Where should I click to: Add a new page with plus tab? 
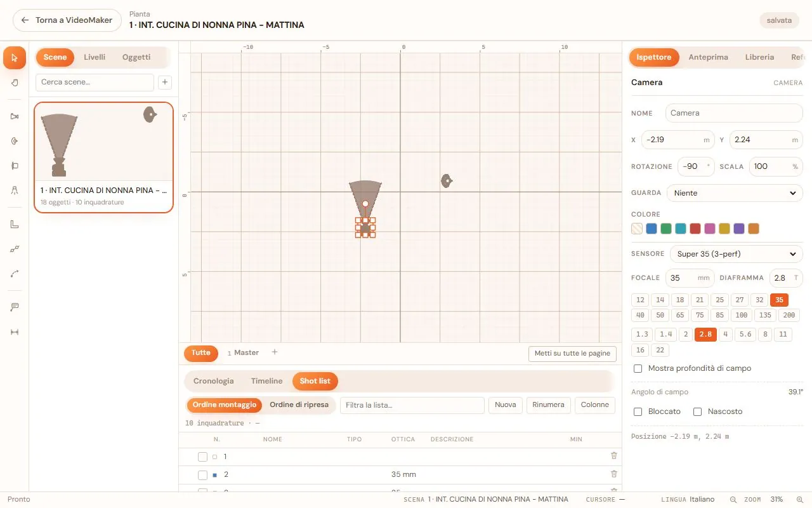point(275,352)
